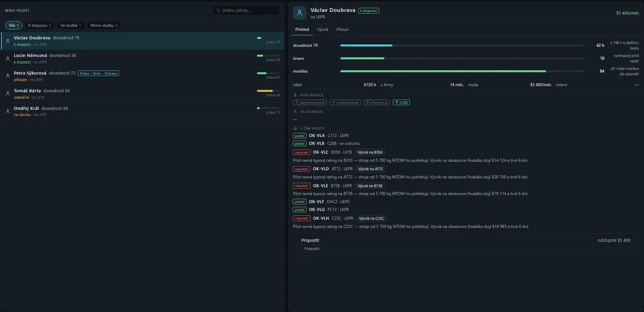Screen dimensions: 644x312
Task: Click the person icon beside Ondřej Král
Action: coord(8,111)
